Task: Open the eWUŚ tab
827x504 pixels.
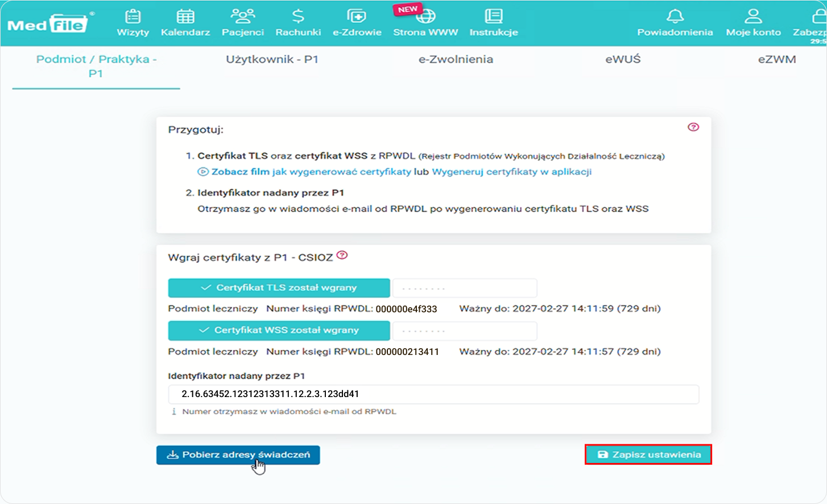Action: point(623,59)
